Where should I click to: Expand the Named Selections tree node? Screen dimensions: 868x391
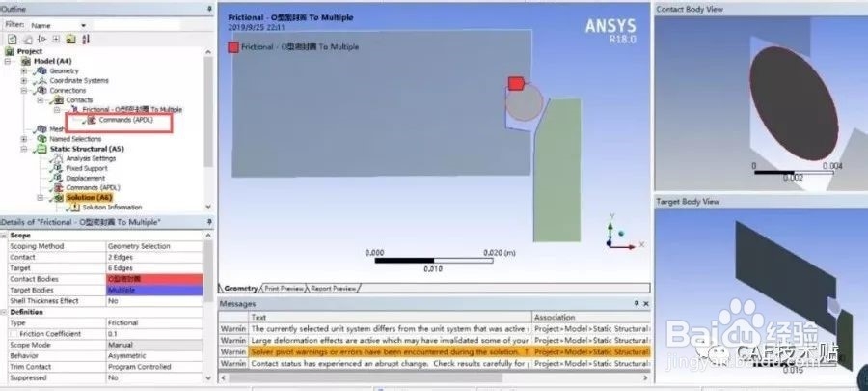click(24, 139)
